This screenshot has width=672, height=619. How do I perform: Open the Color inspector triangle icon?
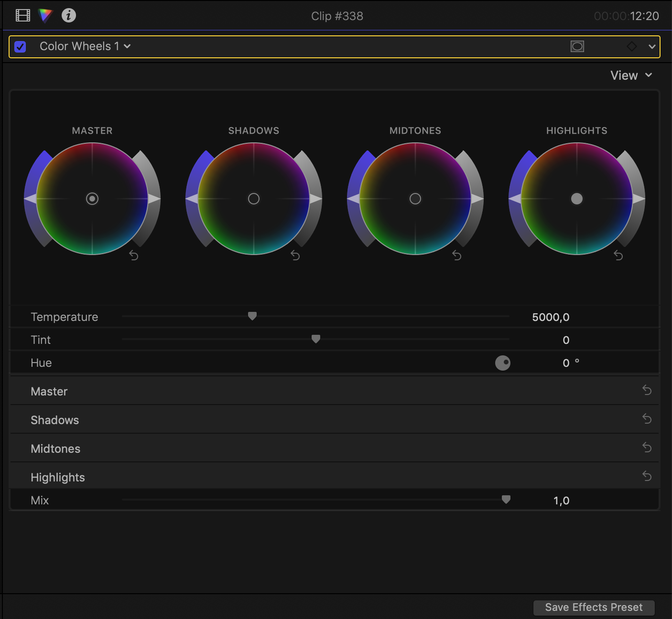pyautogui.click(x=45, y=16)
